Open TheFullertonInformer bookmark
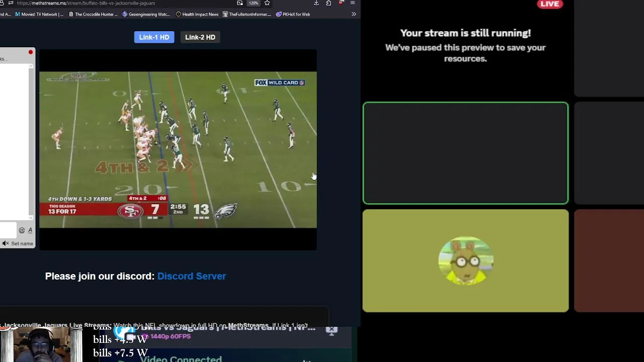 click(x=247, y=14)
